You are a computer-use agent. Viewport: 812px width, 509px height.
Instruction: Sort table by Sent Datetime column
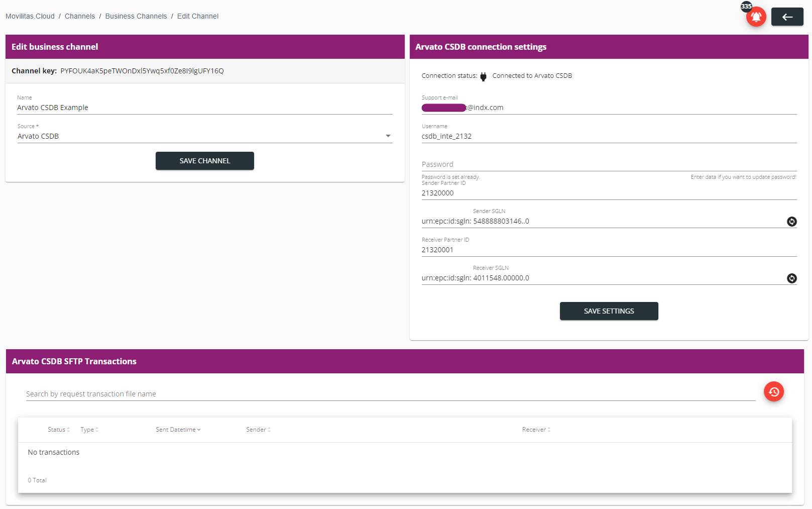pos(178,430)
